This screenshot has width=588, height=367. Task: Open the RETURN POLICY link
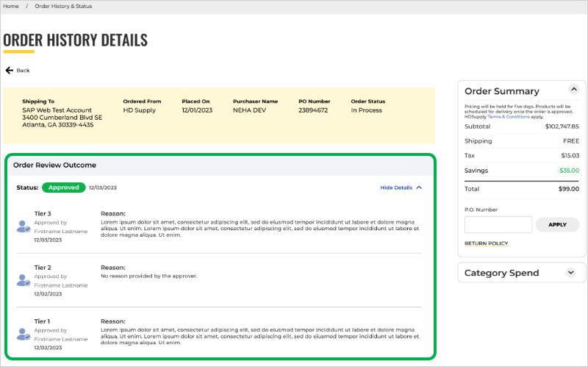click(x=487, y=243)
